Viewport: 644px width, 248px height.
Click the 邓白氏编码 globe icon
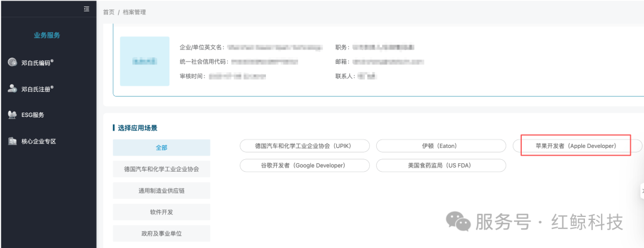(12, 63)
